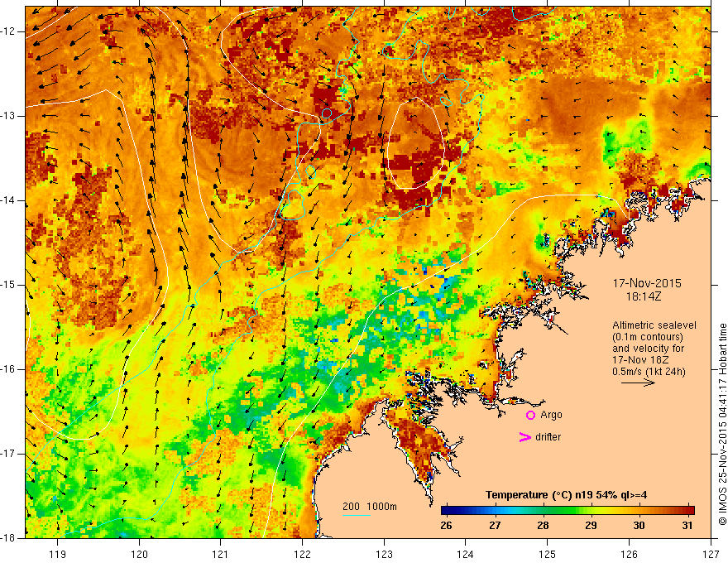Click the 'drifter' legend label
This screenshot has width=728, height=563.
click(548, 437)
